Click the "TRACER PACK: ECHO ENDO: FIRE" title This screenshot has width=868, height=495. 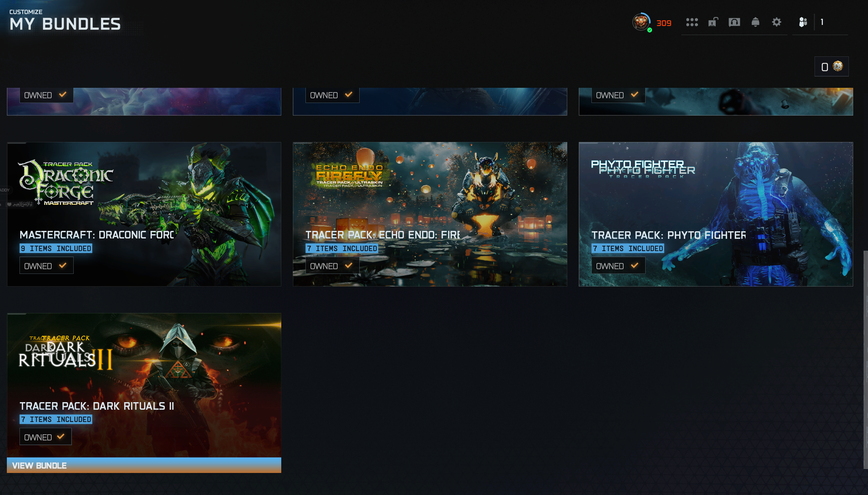(x=383, y=235)
